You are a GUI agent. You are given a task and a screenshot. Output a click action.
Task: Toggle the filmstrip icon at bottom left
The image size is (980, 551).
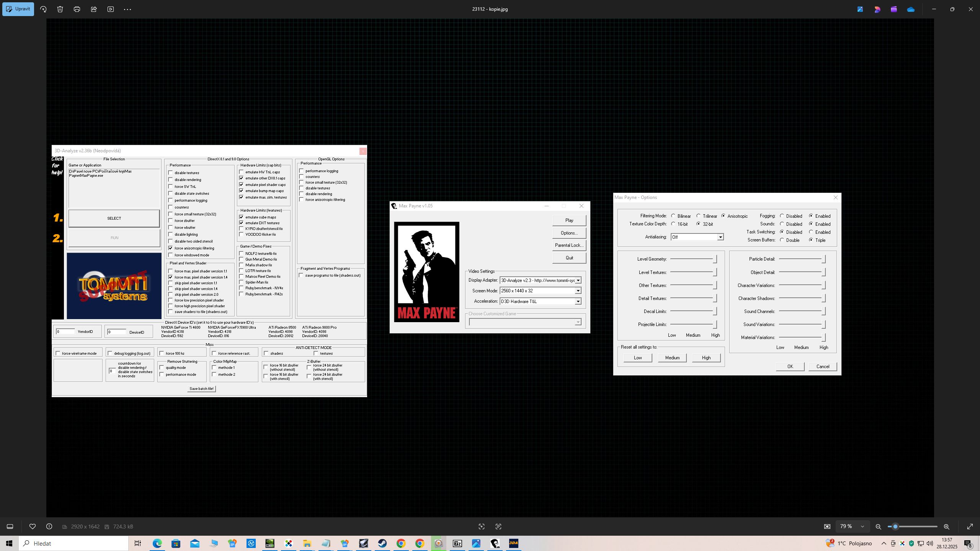click(10, 527)
